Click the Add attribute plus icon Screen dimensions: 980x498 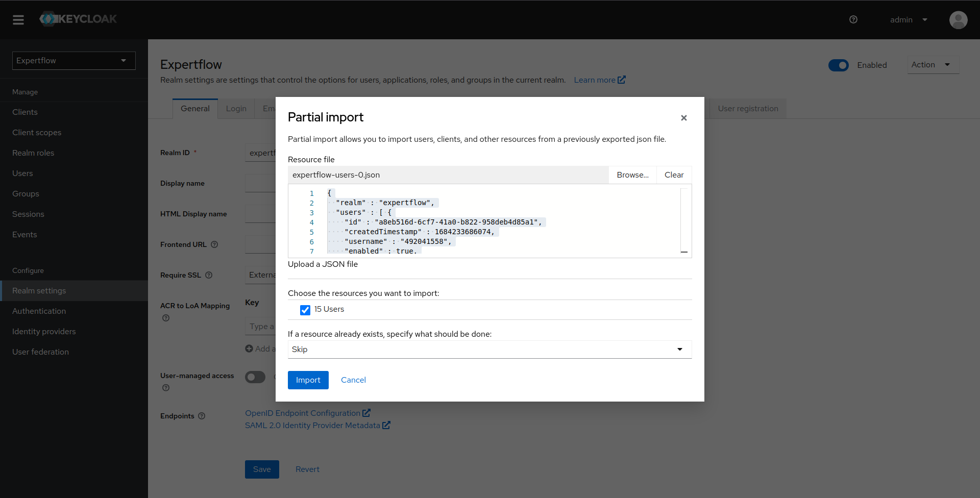click(x=250, y=348)
